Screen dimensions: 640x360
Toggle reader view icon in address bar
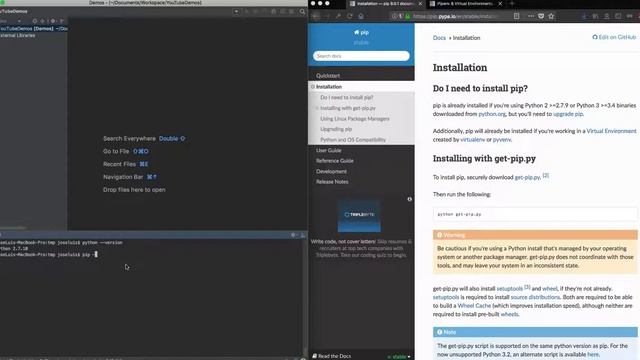[x=516, y=16]
